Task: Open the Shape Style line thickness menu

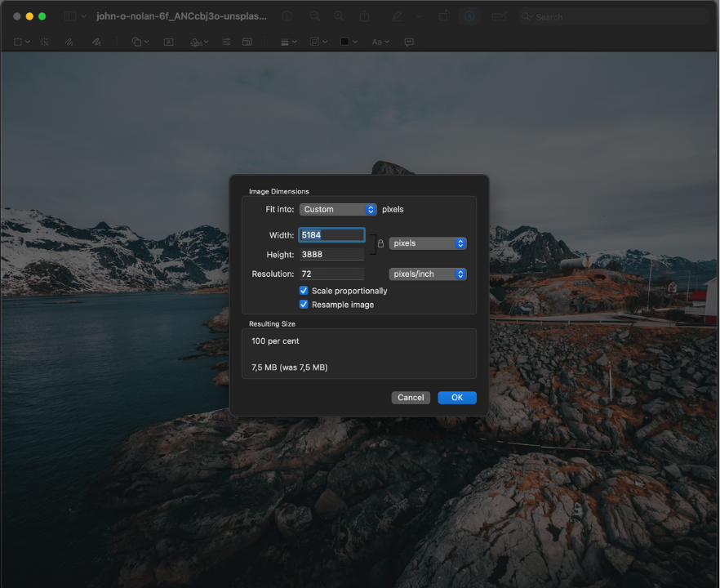Action: [289, 42]
